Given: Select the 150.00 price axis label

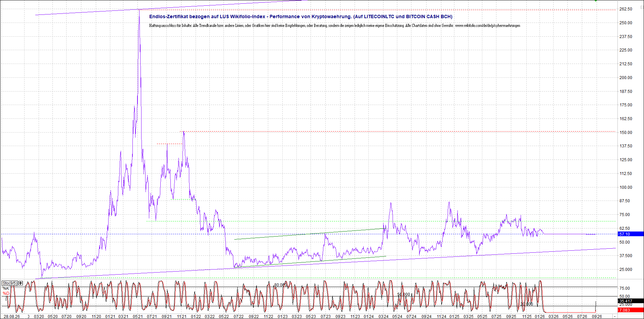Looking at the screenshot, I should coord(626,133).
